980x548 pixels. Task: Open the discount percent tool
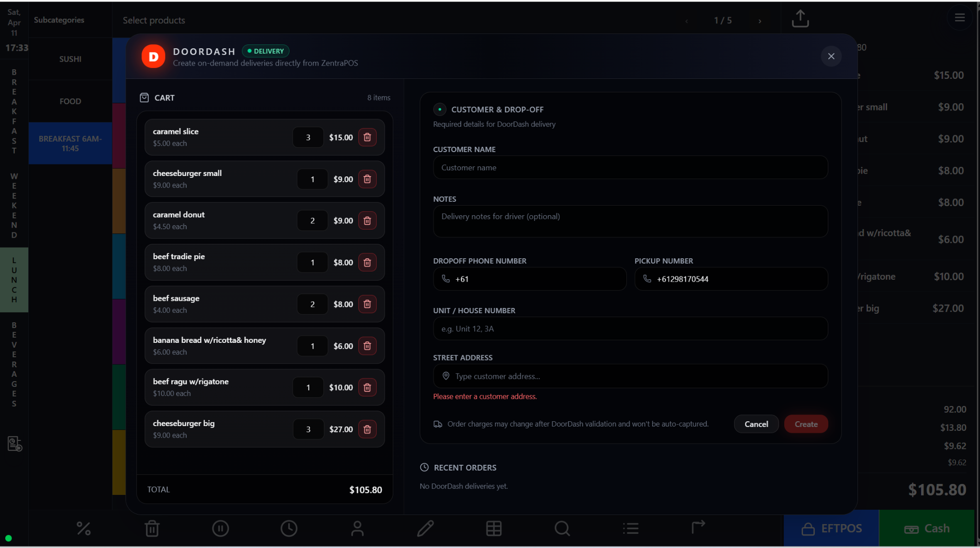click(x=84, y=528)
